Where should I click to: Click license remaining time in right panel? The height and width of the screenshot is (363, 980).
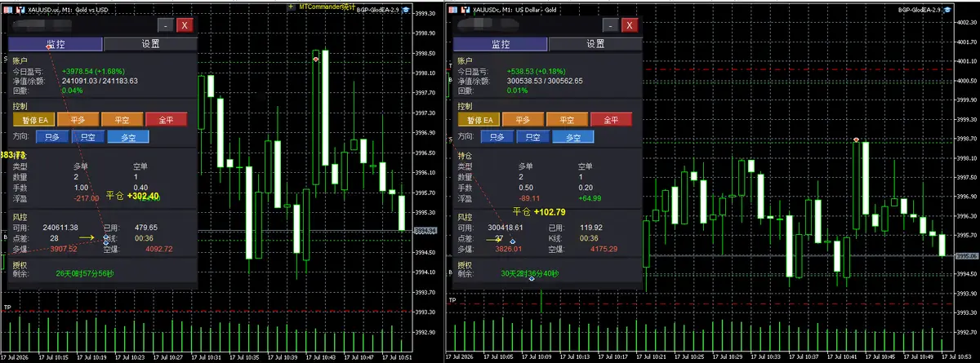[531, 274]
